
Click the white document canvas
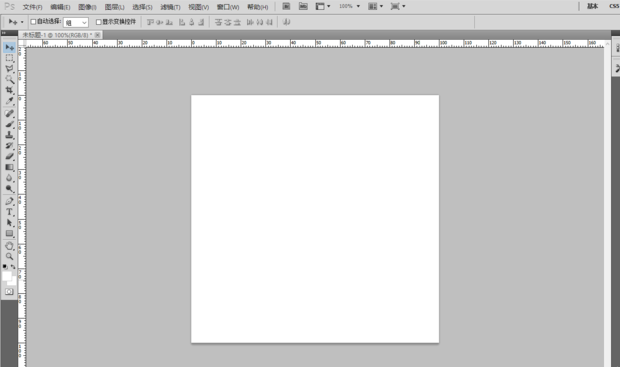pyautogui.click(x=315, y=219)
